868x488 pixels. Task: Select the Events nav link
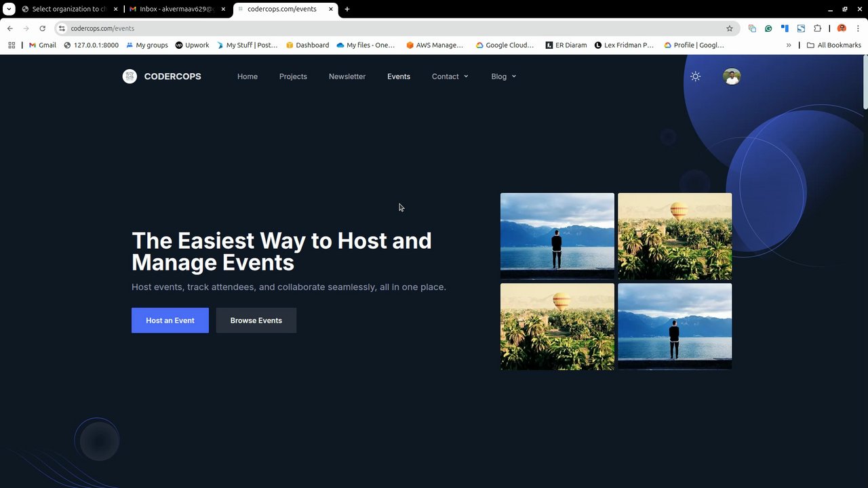pyautogui.click(x=399, y=77)
